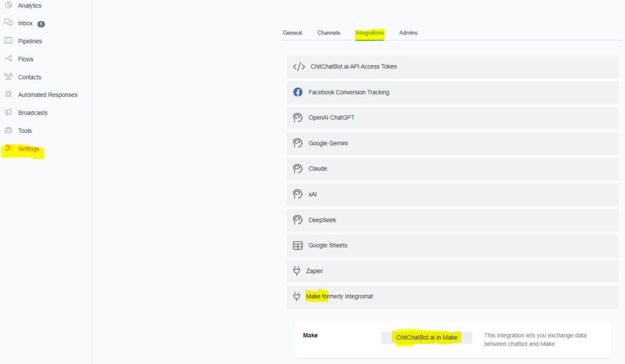Open Flows from the sidebar

click(26, 59)
